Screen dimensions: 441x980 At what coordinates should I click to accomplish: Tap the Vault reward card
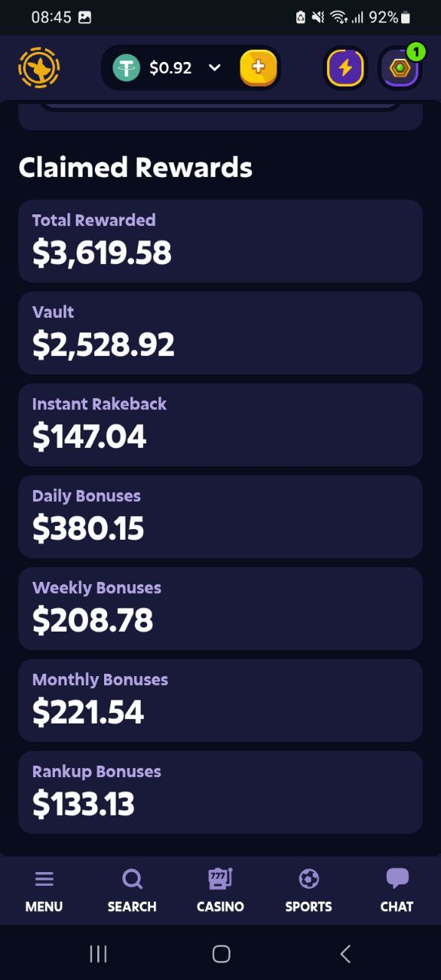pos(220,333)
